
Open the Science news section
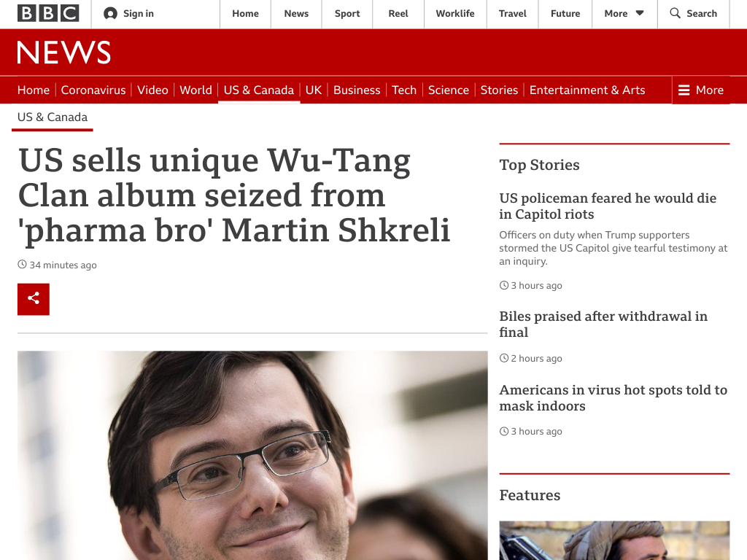(449, 90)
